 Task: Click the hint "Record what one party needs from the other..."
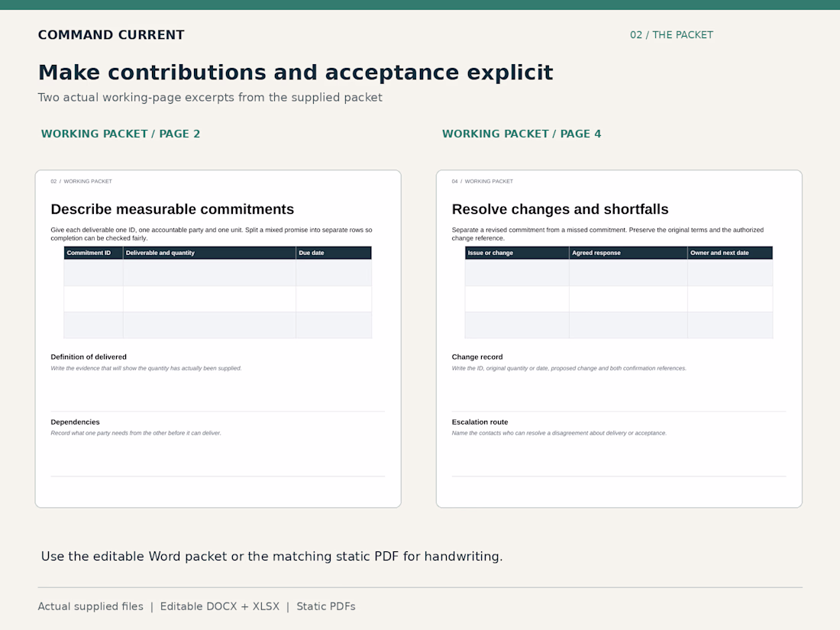(x=136, y=434)
